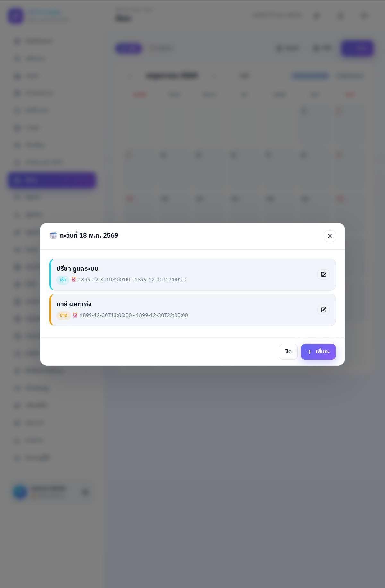Click the cyan stripe on ปรีชา's card
Image resolution: width=385 pixels, height=588 pixels.
click(50, 275)
